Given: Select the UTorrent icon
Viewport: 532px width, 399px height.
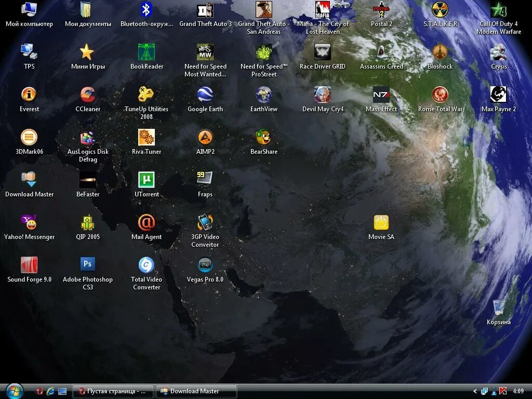Looking at the screenshot, I should pyautogui.click(x=147, y=180).
